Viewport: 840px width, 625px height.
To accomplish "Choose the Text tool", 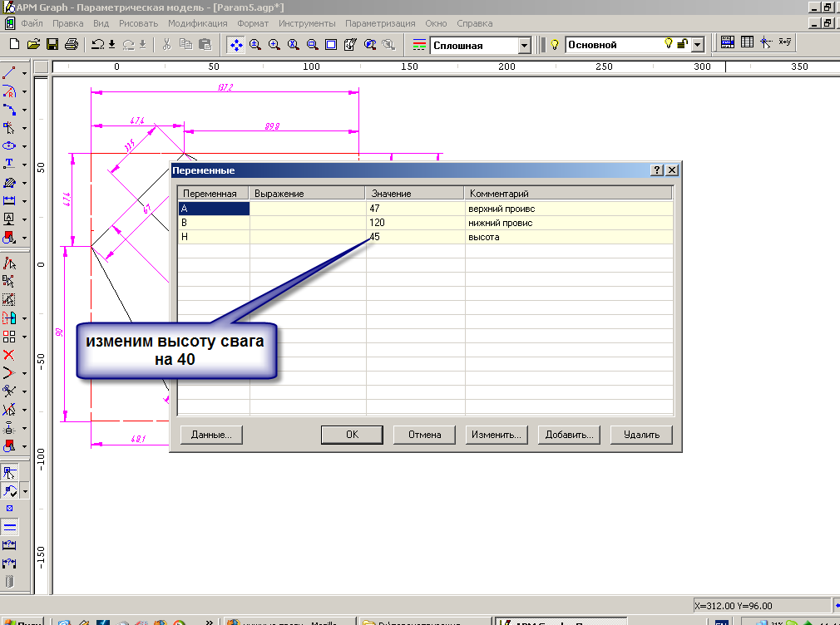I will 9,164.
